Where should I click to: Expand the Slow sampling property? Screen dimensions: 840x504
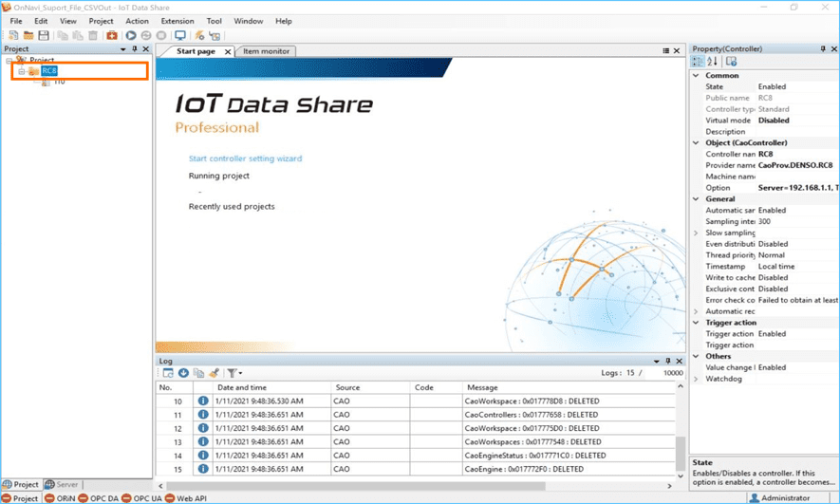pyautogui.click(x=696, y=233)
